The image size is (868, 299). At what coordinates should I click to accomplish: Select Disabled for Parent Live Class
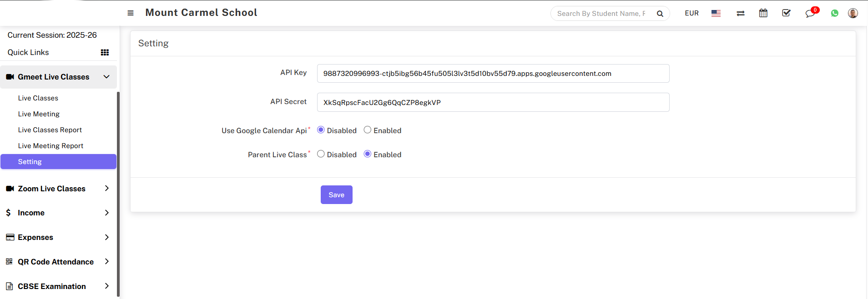(321, 154)
